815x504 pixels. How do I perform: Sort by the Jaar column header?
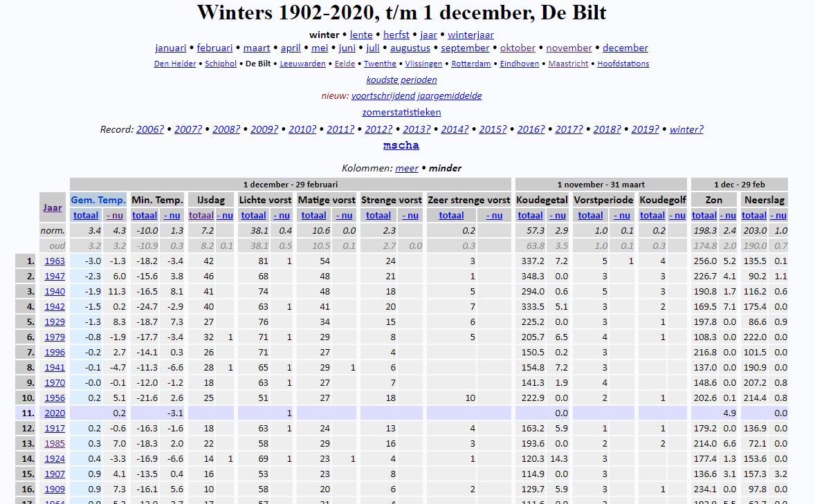(53, 207)
